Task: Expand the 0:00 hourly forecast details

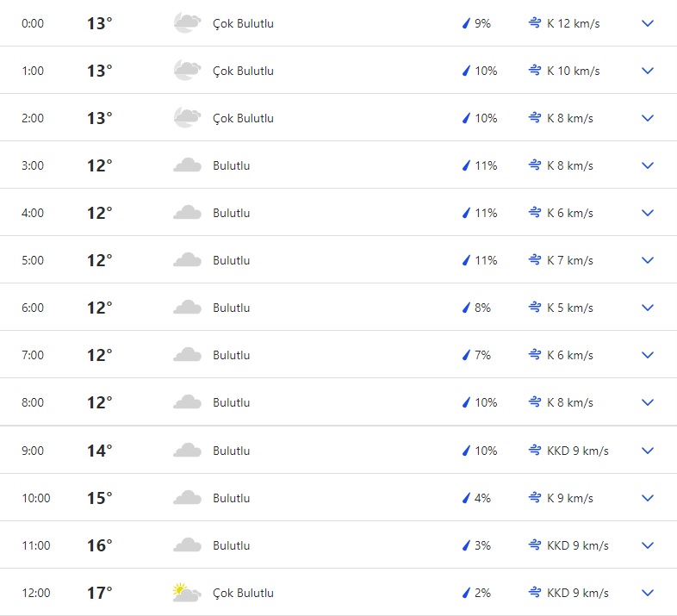Action: click(648, 23)
